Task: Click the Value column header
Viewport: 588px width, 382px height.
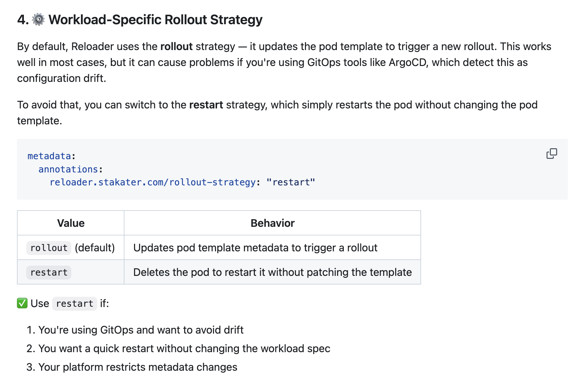Action: [x=71, y=223]
